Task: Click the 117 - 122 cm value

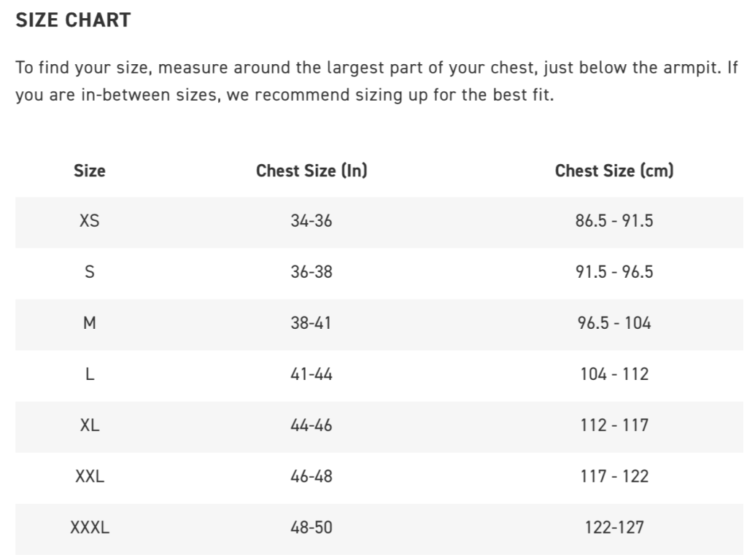Action: tap(614, 475)
